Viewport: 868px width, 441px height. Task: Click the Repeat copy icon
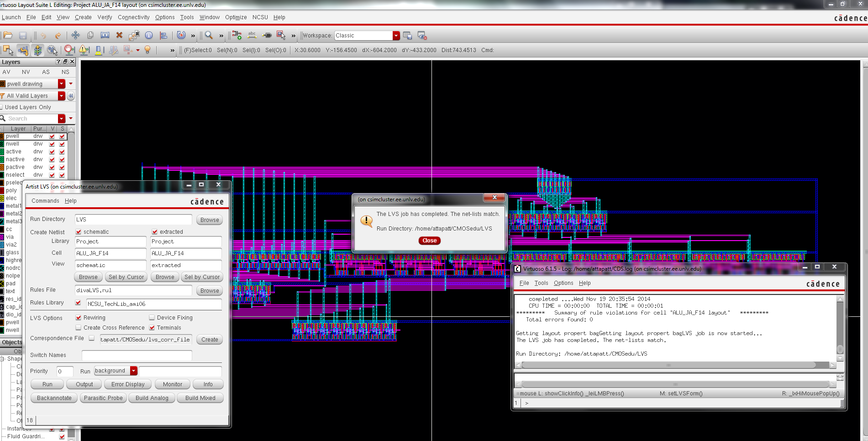[134, 35]
